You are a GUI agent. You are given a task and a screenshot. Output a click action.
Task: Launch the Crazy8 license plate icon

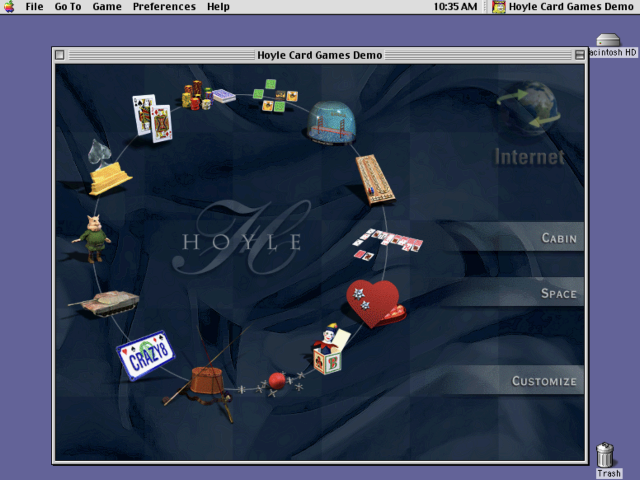[145, 355]
